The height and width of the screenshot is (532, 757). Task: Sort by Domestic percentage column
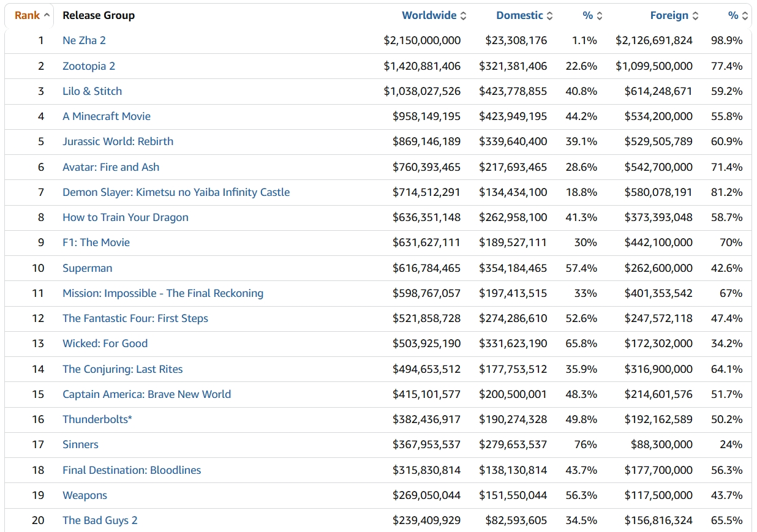[x=587, y=15]
